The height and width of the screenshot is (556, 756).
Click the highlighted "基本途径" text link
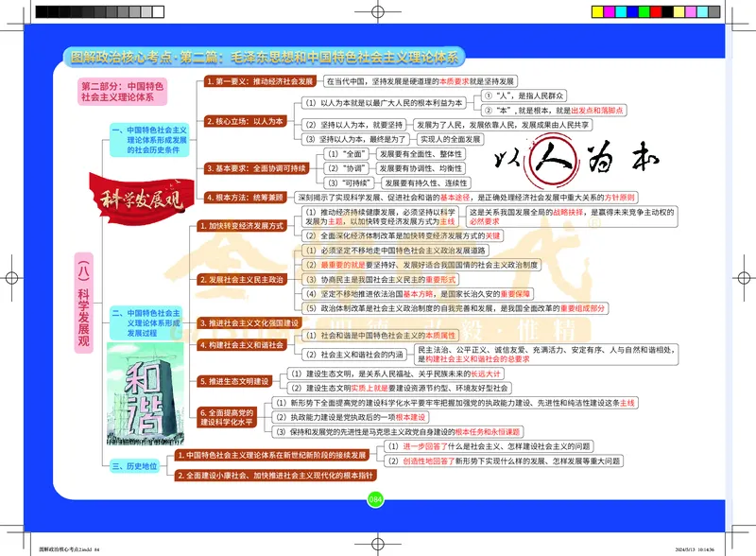point(454,198)
